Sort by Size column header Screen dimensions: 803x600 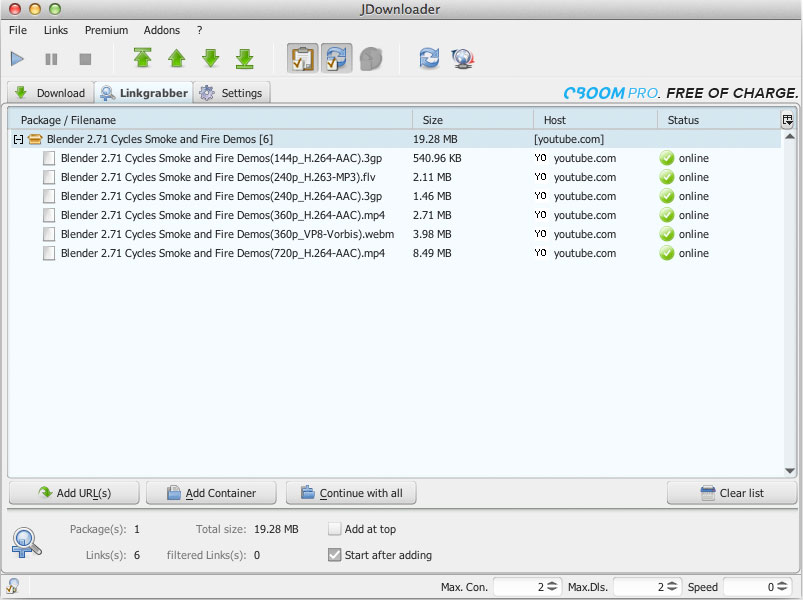(473, 120)
